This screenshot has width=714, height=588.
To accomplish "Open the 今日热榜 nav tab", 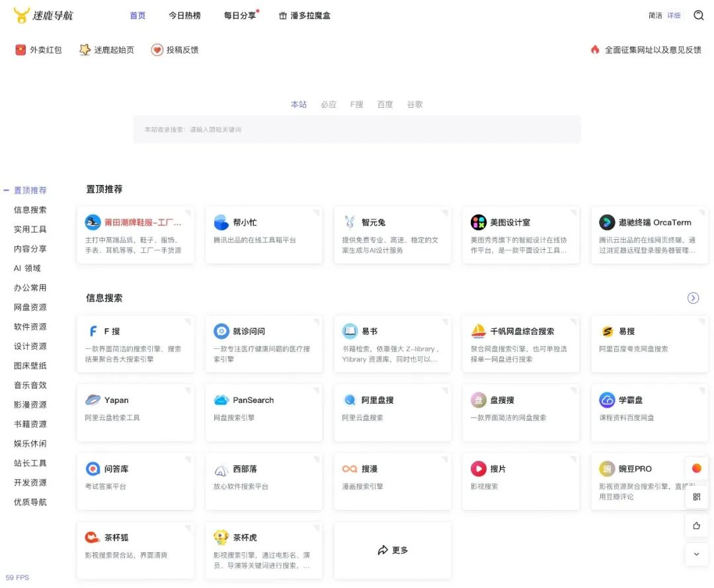I will (x=184, y=15).
